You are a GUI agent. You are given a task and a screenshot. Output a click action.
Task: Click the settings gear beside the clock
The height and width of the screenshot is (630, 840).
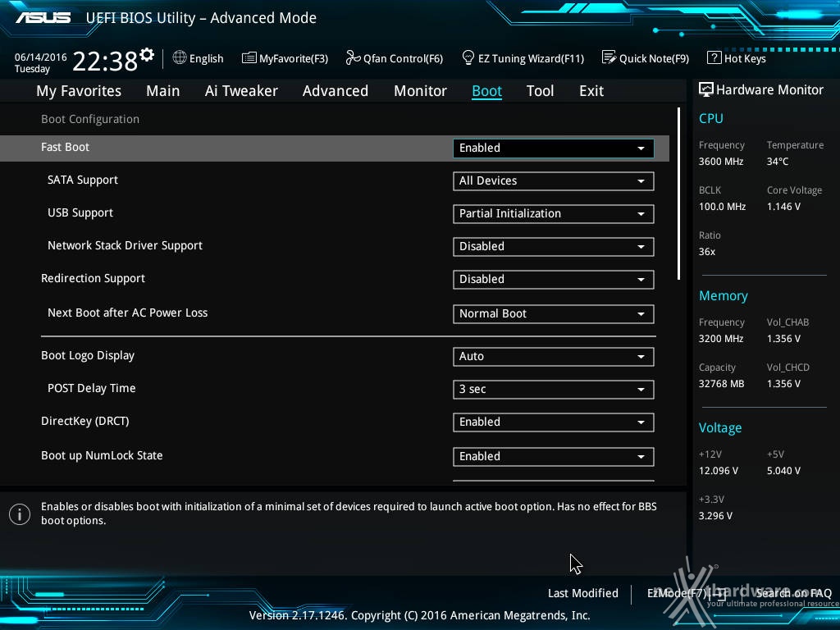click(147, 55)
